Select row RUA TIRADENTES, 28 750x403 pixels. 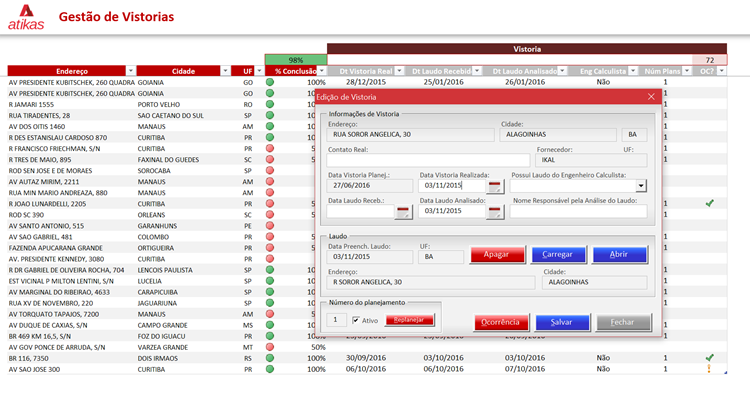click(x=39, y=115)
